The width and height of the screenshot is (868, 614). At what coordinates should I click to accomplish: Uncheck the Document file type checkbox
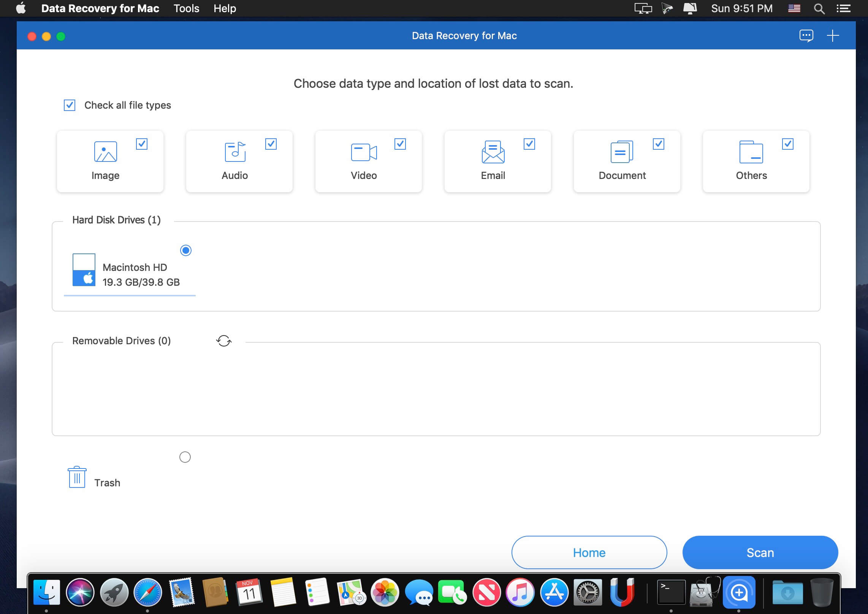click(659, 144)
